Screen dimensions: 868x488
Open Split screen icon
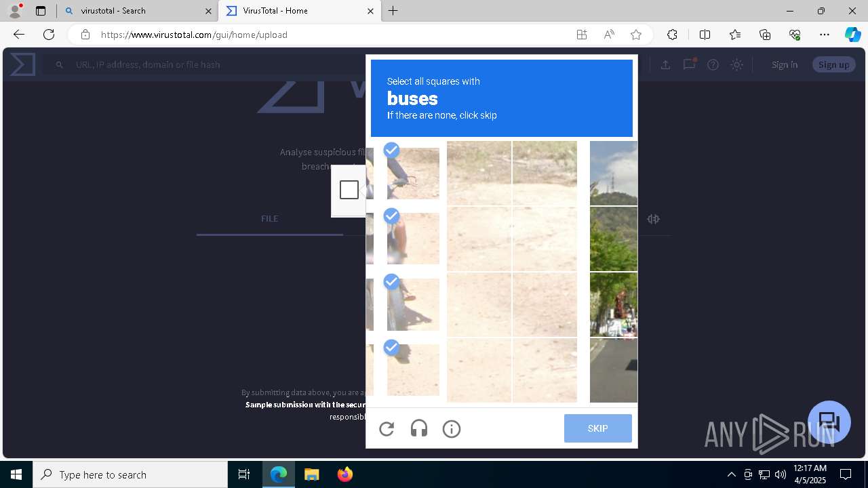(x=705, y=35)
